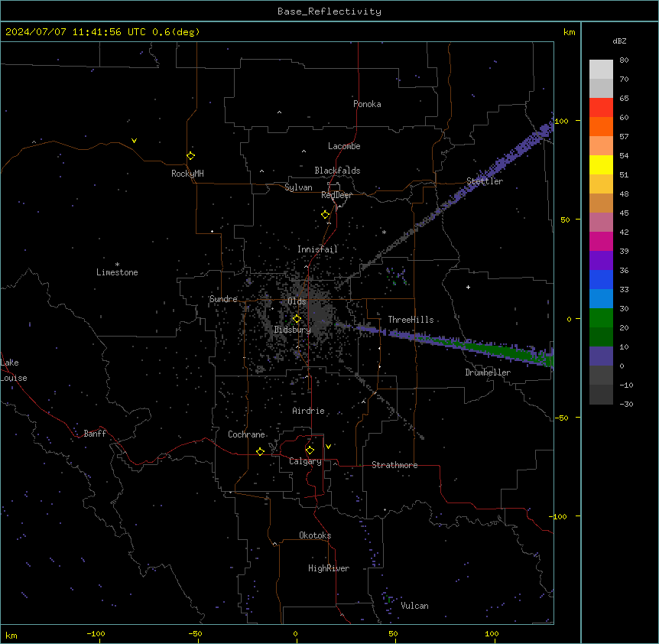Select the asterisk marker above Limestone

pyautogui.click(x=117, y=265)
